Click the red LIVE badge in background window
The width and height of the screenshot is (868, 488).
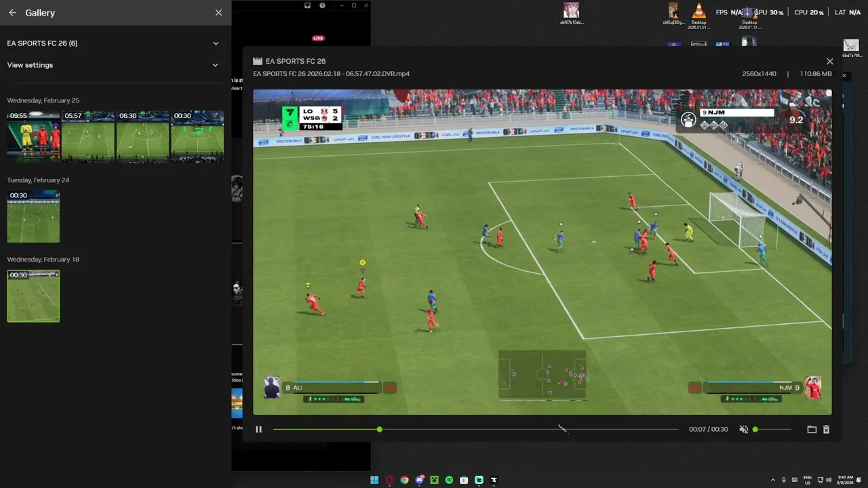(x=318, y=39)
